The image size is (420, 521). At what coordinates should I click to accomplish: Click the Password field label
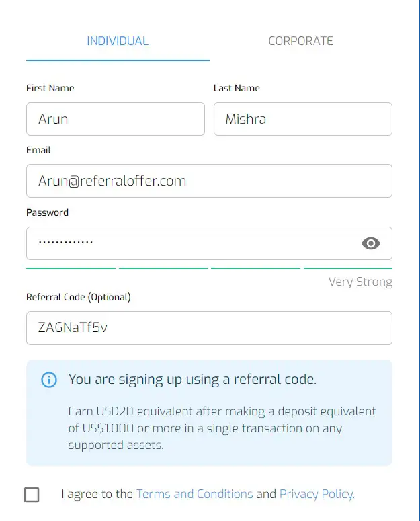coord(47,212)
